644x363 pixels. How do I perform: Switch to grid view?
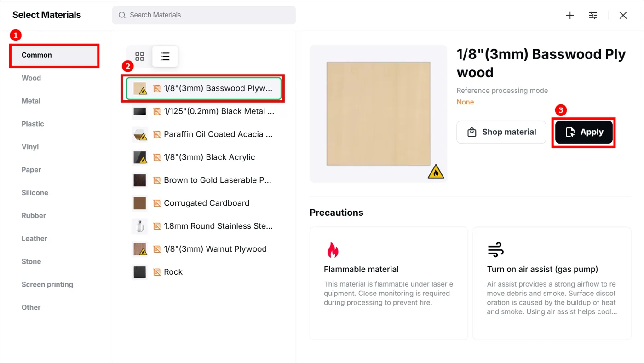tap(140, 57)
